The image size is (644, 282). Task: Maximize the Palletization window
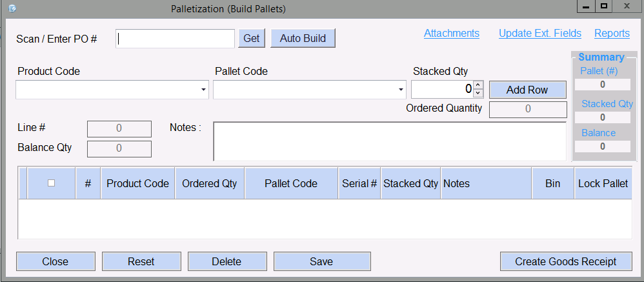pyautogui.click(x=604, y=6)
